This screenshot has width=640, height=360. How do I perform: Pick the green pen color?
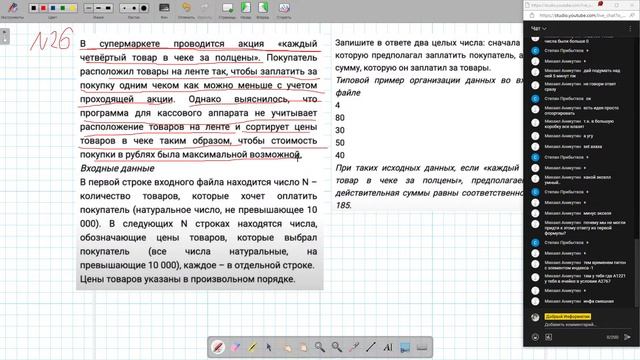pyautogui.click(x=63, y=8)
